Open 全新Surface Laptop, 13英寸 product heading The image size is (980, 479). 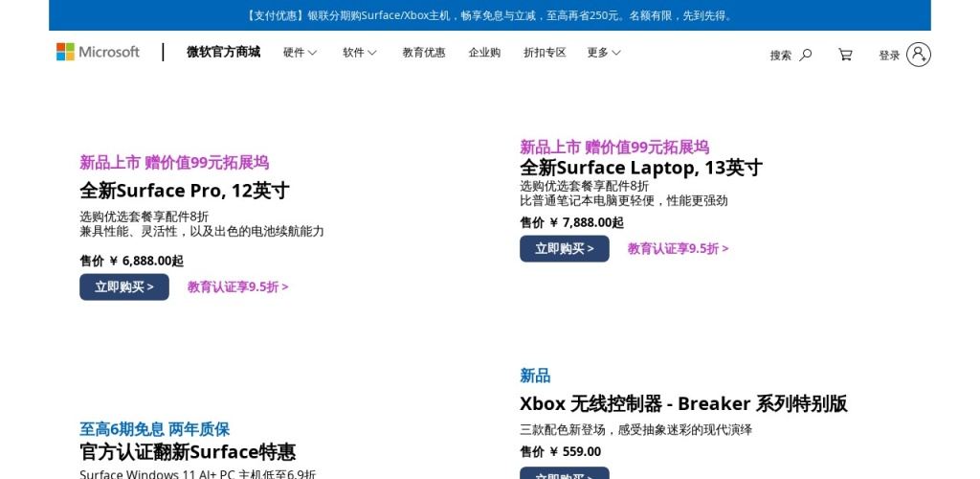640,168
